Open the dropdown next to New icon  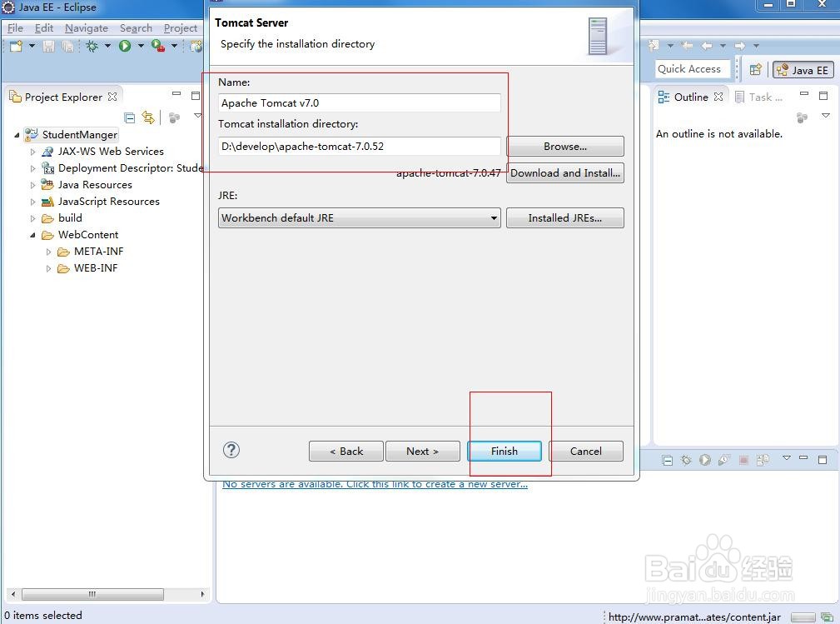32,46
